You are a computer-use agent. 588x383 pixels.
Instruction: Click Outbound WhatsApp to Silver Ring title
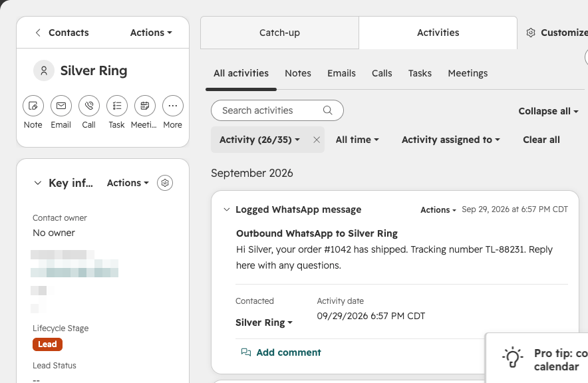[317, 233]
